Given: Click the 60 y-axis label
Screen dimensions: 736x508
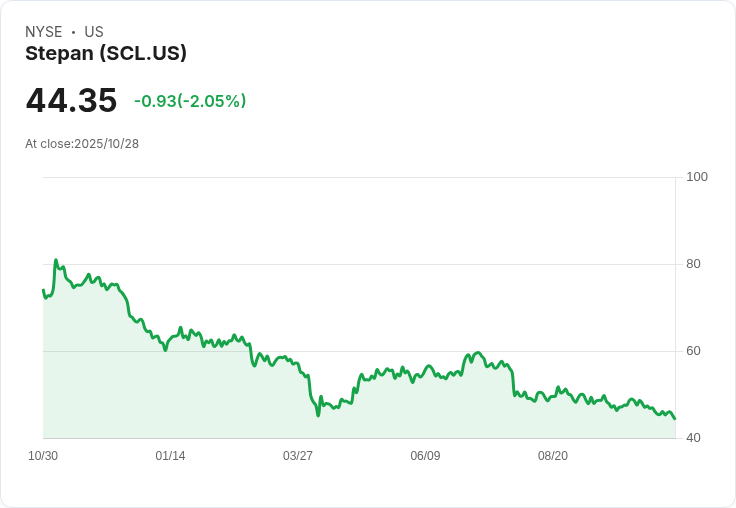Looking at the screenshot, I should point(693,351).
